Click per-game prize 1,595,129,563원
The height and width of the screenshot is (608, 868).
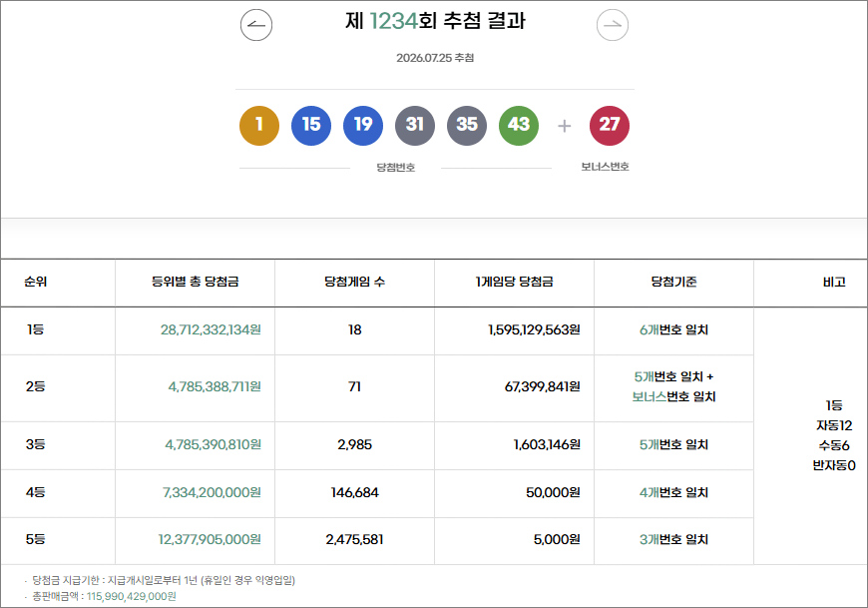(x=534, y=329)
